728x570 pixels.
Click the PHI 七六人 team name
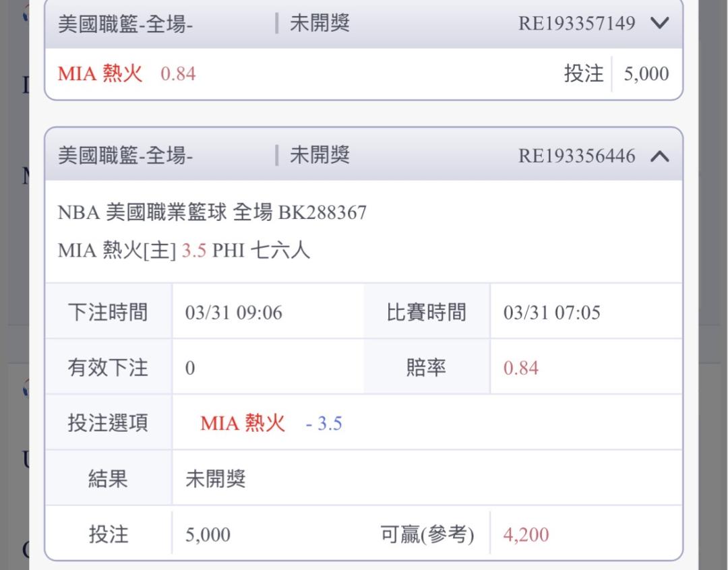(262, 251)
